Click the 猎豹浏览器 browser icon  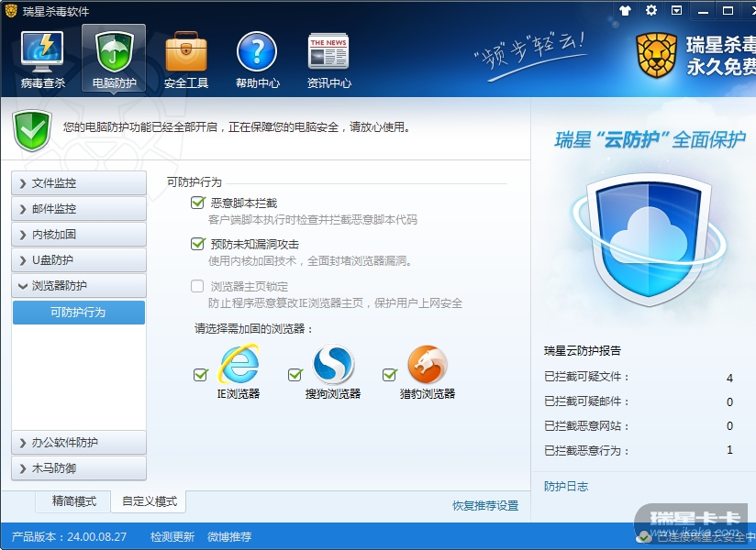click(428, 363)
